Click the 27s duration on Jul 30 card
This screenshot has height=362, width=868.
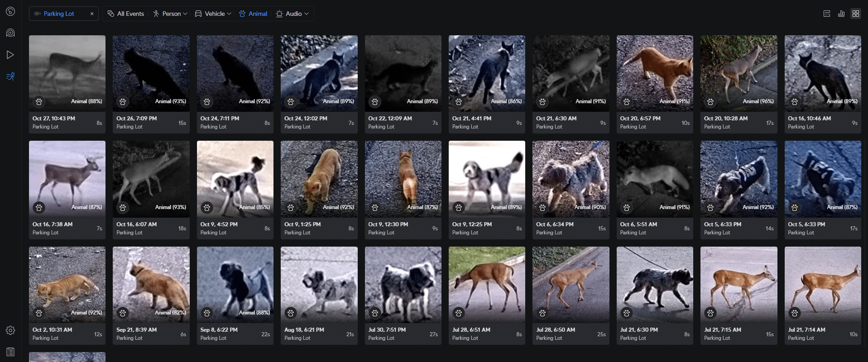[434, 334]
